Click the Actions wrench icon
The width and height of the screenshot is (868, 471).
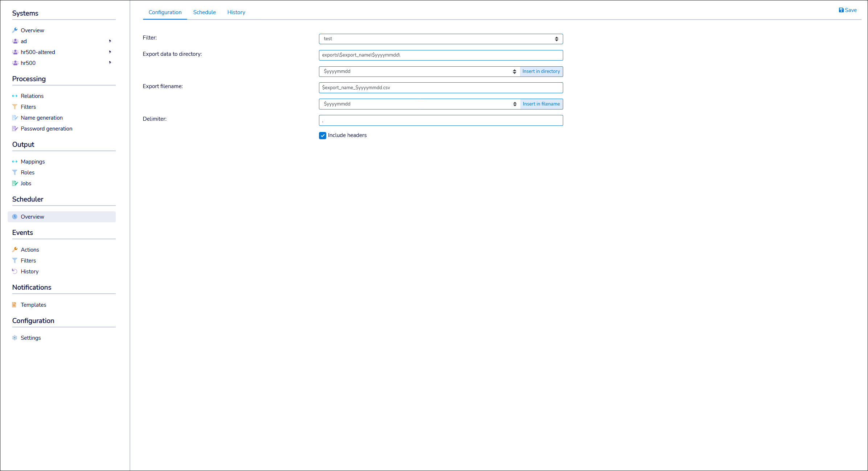[x=15, y=250]
